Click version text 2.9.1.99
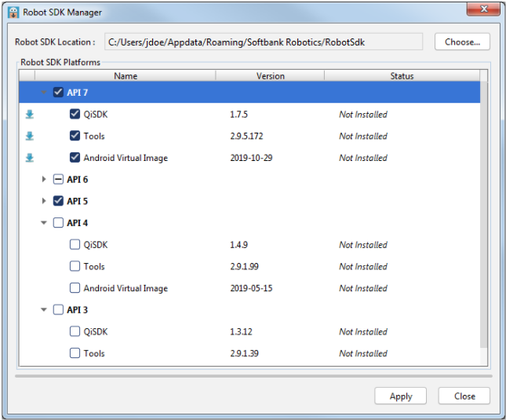 click(244, 266)
